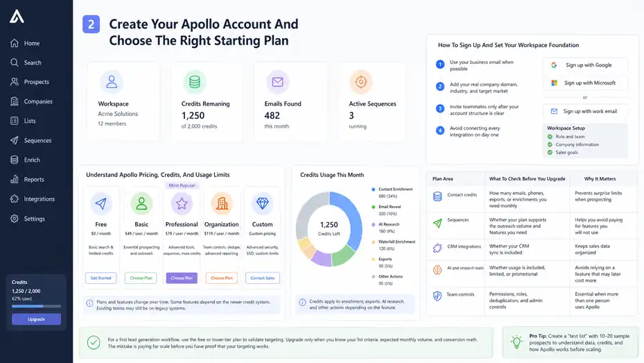This screenshot has height=363, width=644.
Task: Click the Reports bar chart icon
Action: coord(15,179)
